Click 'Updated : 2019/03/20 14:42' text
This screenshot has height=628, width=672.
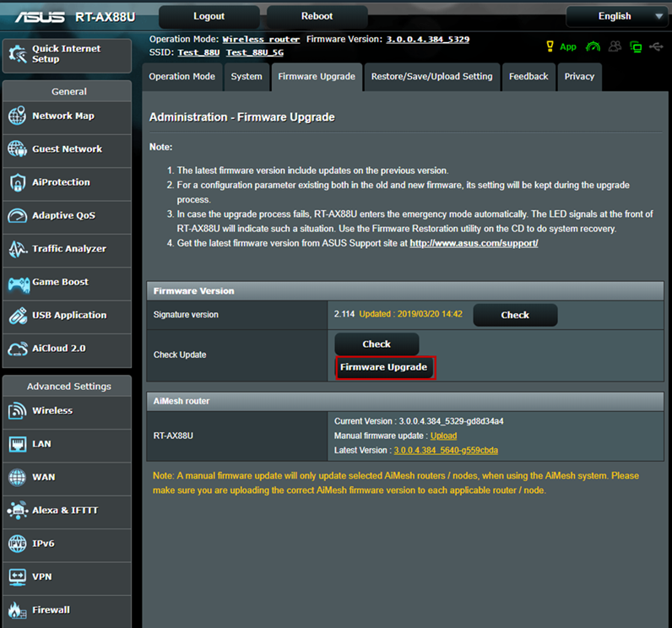(411, 314)
